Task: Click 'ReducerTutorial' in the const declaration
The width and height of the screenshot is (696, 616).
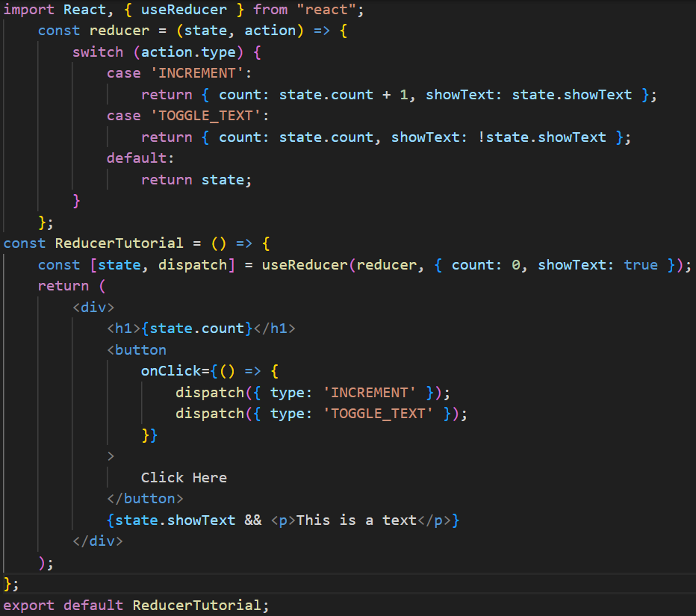Action: (x=119, y=243)
